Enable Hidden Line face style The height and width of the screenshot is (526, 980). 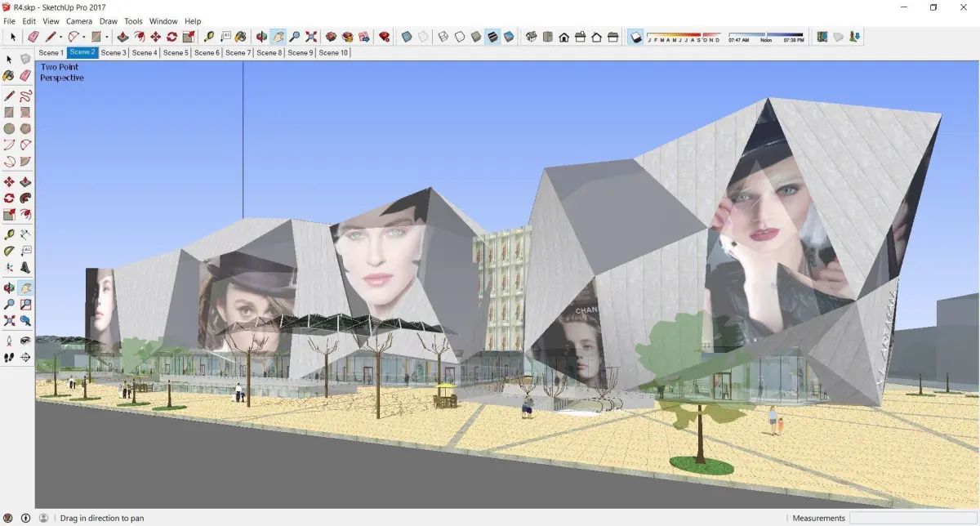460,37
